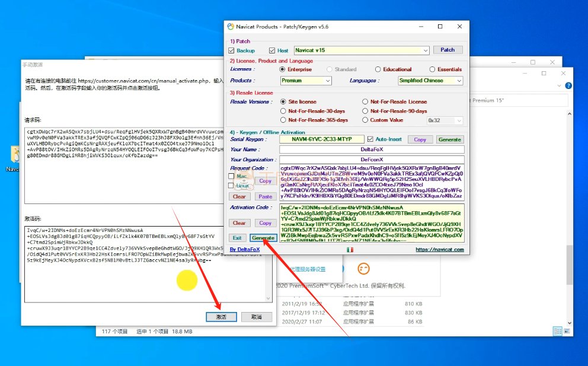Choose Not-For-Resale License radio option
The image size is (588, 366).
click(365, 101)
